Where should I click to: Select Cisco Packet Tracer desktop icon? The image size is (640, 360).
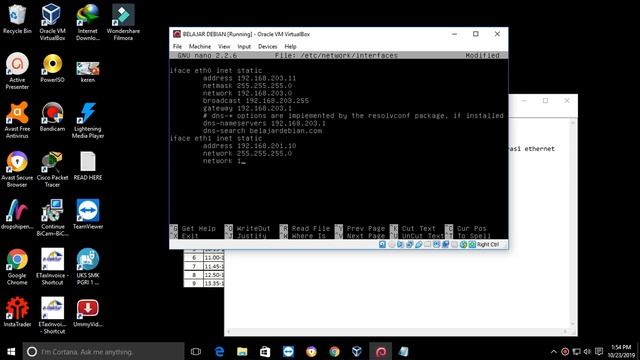52,169
